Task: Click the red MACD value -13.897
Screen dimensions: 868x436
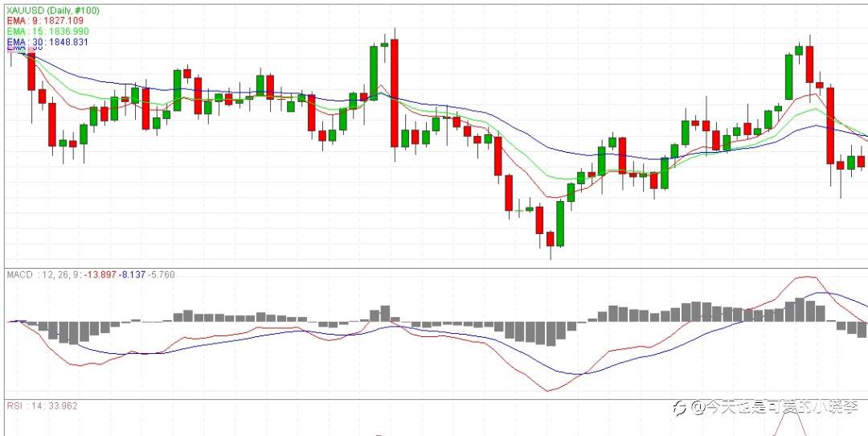Action: pyautogui.click(x=100, y=274)
